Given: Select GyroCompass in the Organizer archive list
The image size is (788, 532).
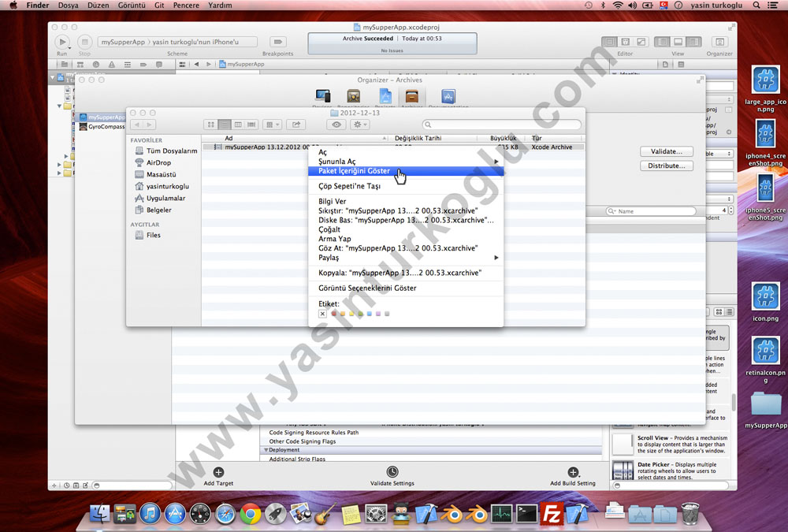Looking at the screenshot, I should point(102,127).
